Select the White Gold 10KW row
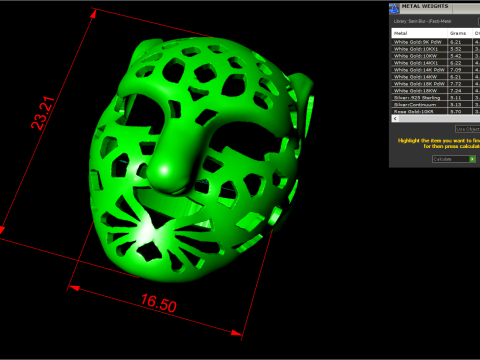The height and width of the screenshot is (360, 480). pos(436,56)
